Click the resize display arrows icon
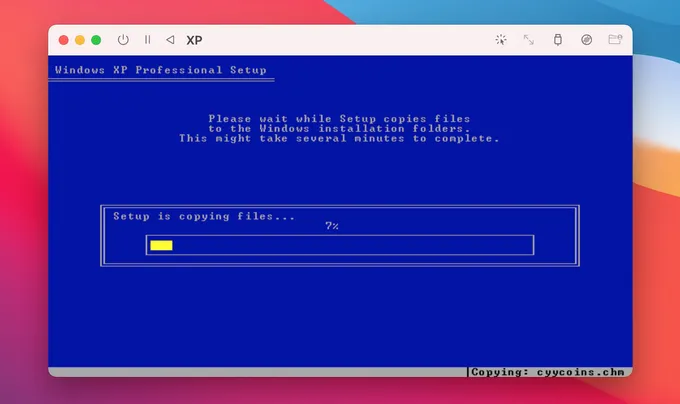This screenshot has height=404, width=680. [x=529, y=40]
